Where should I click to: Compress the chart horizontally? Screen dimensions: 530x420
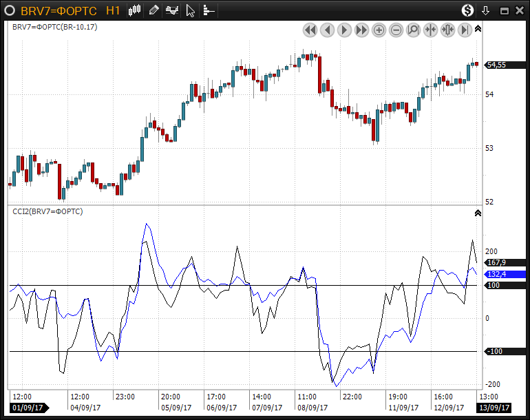click(430, 30)
